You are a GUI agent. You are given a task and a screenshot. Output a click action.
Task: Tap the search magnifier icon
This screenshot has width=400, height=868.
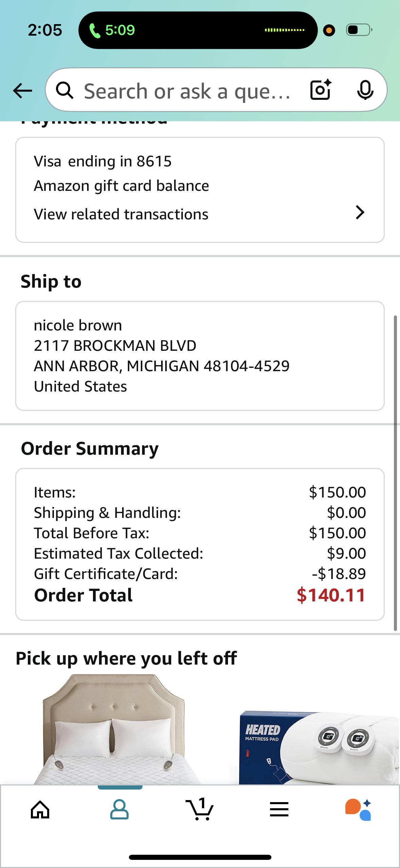pyautogui.click(x=64, y=90)
